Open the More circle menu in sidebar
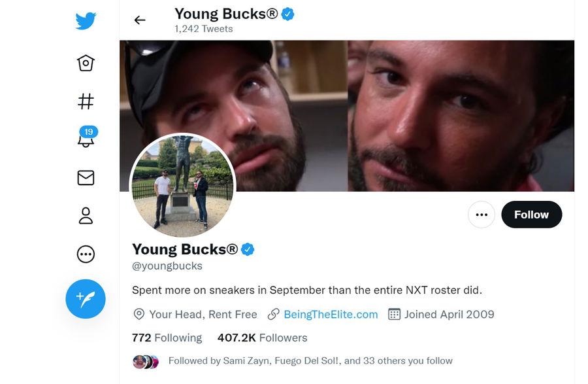Viewport: 588px width, 384px height. coord(86,254)
